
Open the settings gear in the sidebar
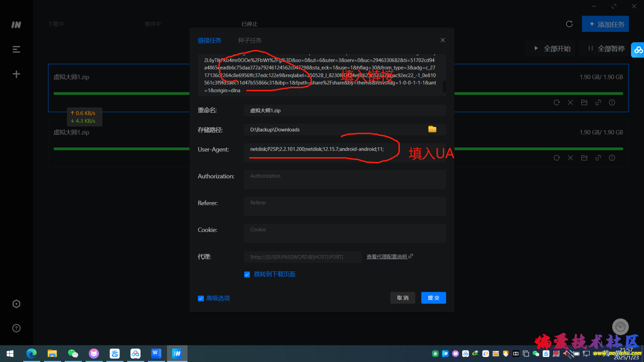16,304
